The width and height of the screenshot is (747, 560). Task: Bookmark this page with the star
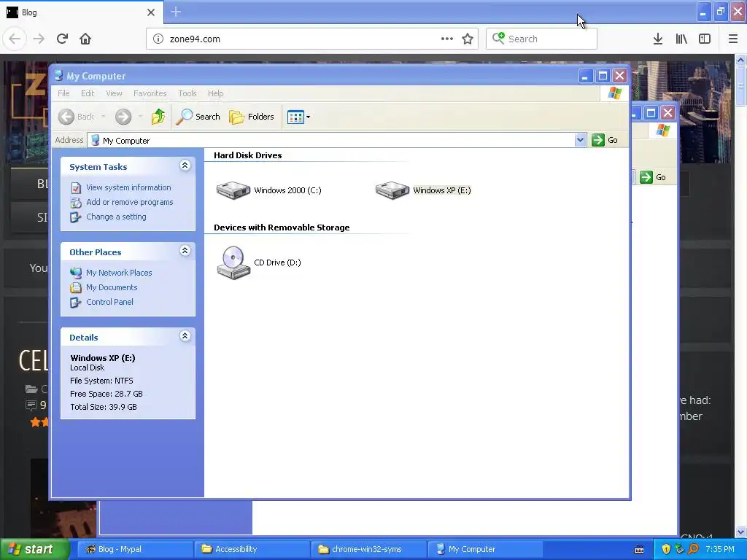click(x=468, y=39)
